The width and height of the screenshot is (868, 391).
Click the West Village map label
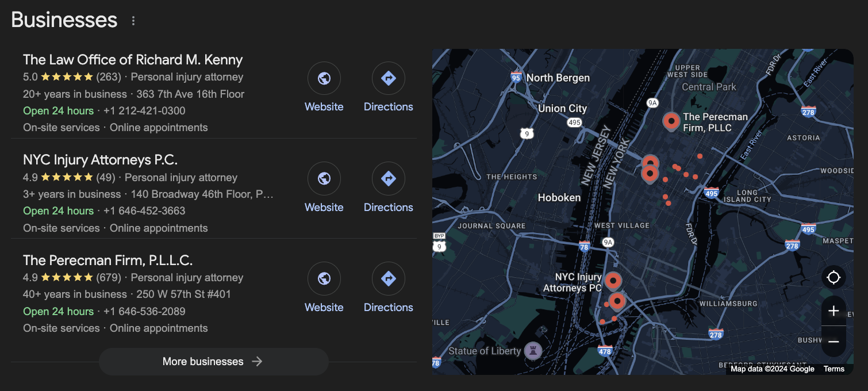point(621,226)
